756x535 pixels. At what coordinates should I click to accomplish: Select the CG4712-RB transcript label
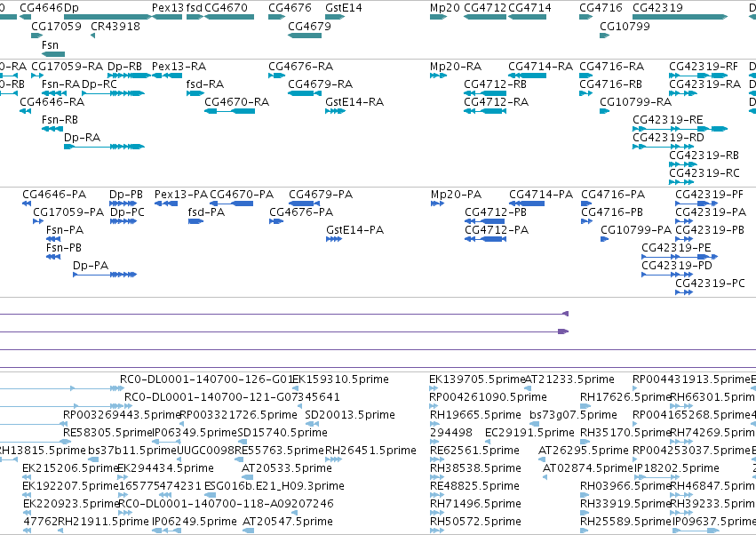click(495, 84)
